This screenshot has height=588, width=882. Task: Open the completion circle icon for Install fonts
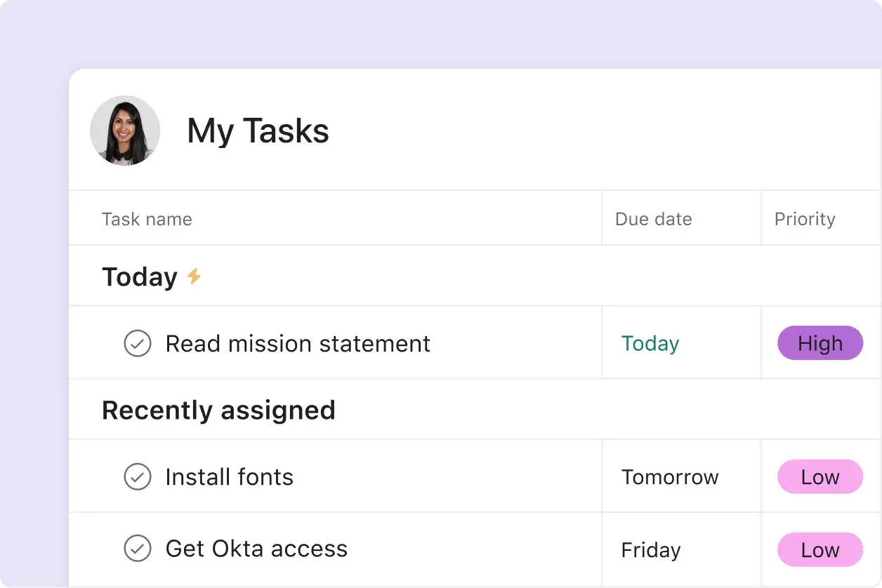click(138, 476)
